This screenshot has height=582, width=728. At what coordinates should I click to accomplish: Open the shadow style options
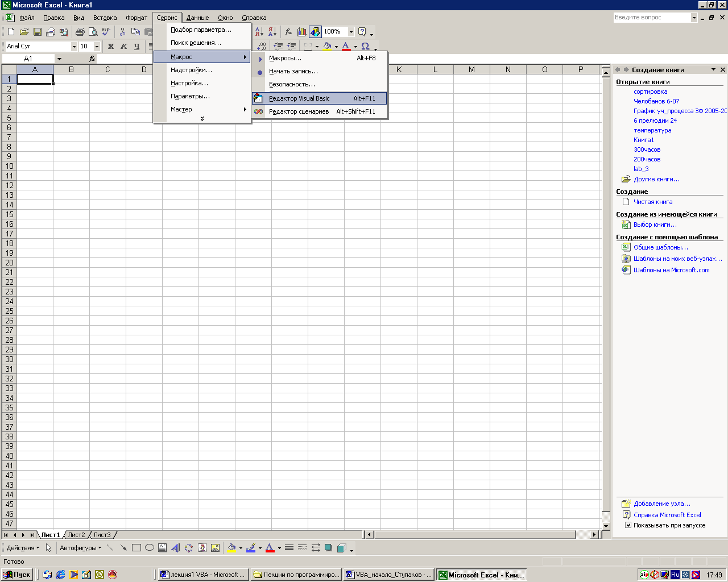[x=328, y=548]
